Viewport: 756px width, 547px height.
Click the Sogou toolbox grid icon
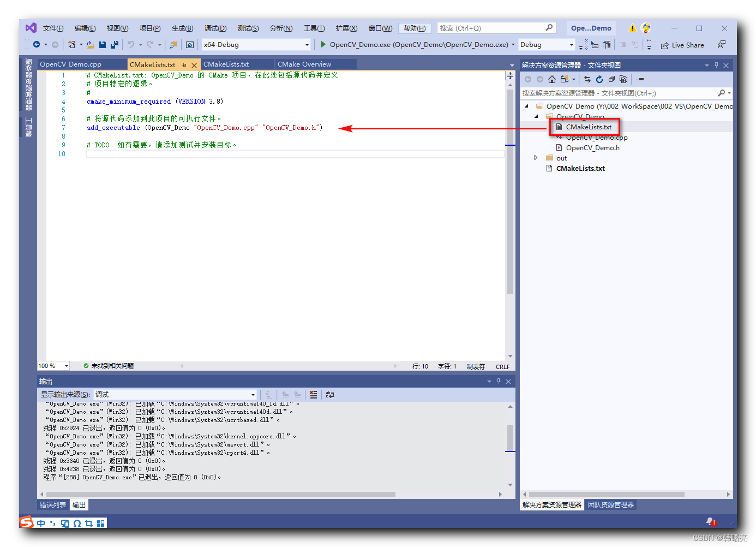point(101,524)
